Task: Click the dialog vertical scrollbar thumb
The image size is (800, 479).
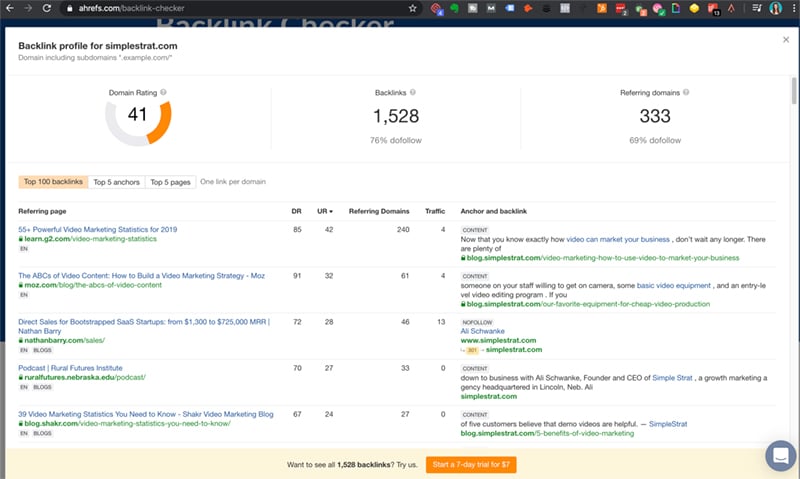Action: (x=794, y=91)
